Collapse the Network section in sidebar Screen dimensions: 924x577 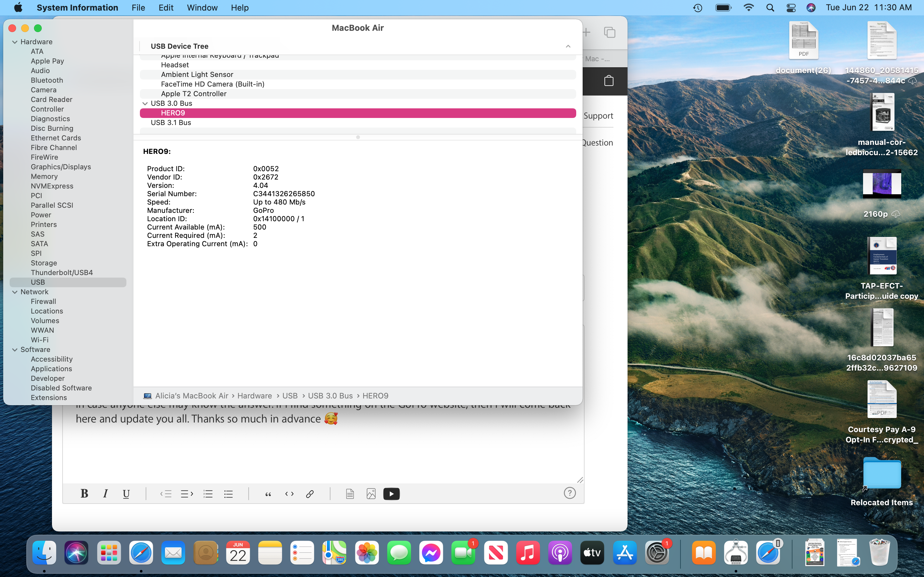pyautogui.click(x=15, y=292)
